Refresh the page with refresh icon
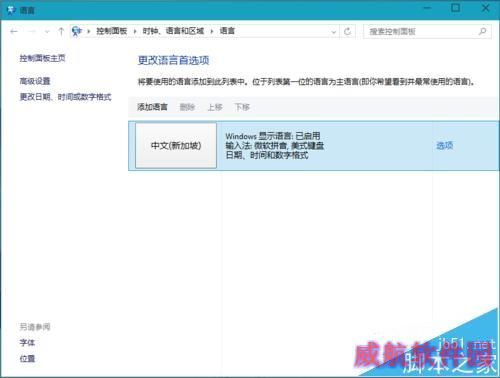Image resolution: width=500 pixels, height=378 pixels. [347, 32]
